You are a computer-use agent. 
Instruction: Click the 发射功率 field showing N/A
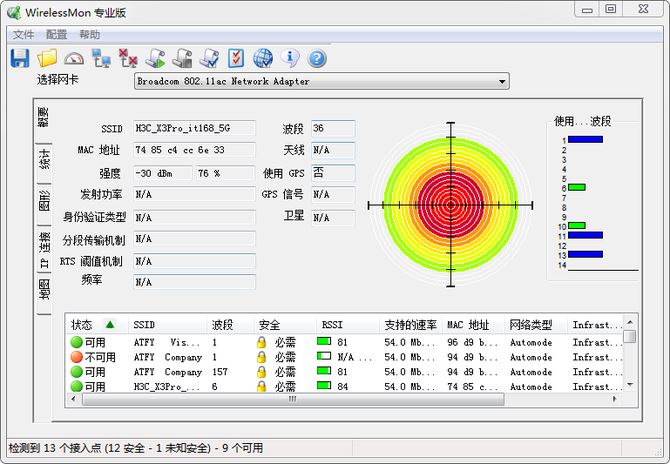coord(194,194)
